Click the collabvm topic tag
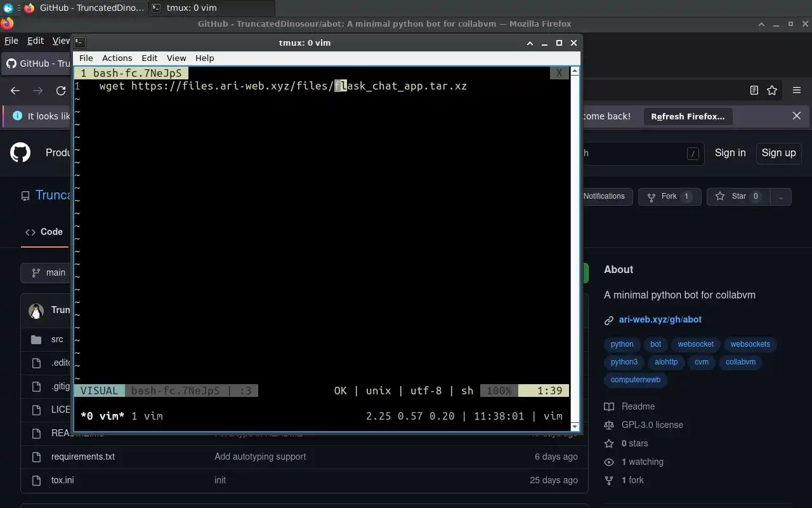 (x=740, y=362)
